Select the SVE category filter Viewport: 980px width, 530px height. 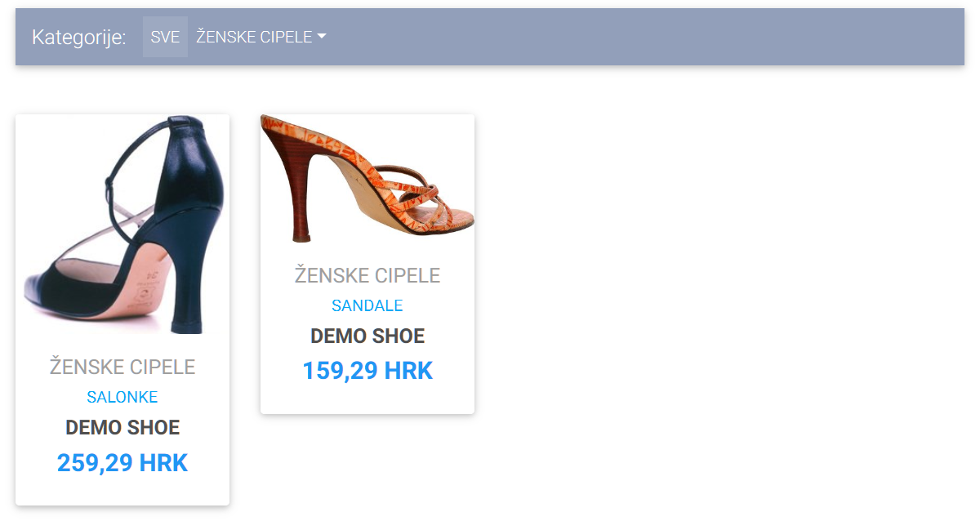click(x=165, y=37)
